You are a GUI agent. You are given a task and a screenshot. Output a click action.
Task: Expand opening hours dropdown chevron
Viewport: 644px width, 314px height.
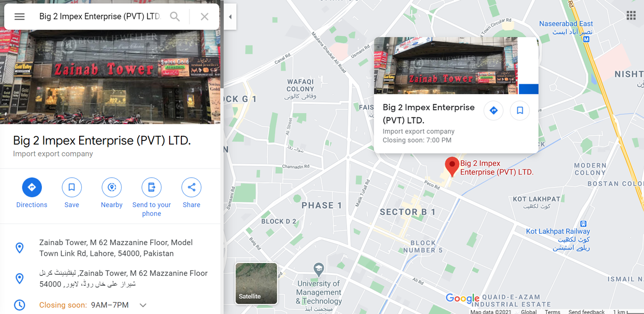[143, 305]
